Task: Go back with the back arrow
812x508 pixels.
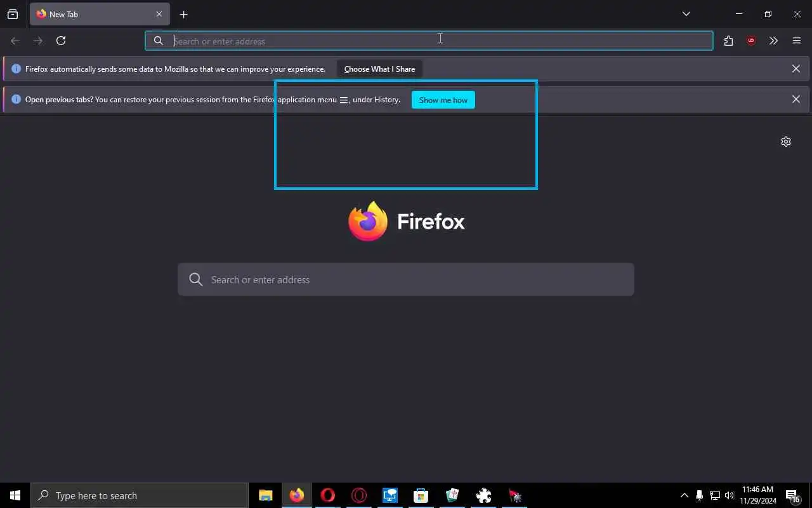Action: [x=15, y=41]
